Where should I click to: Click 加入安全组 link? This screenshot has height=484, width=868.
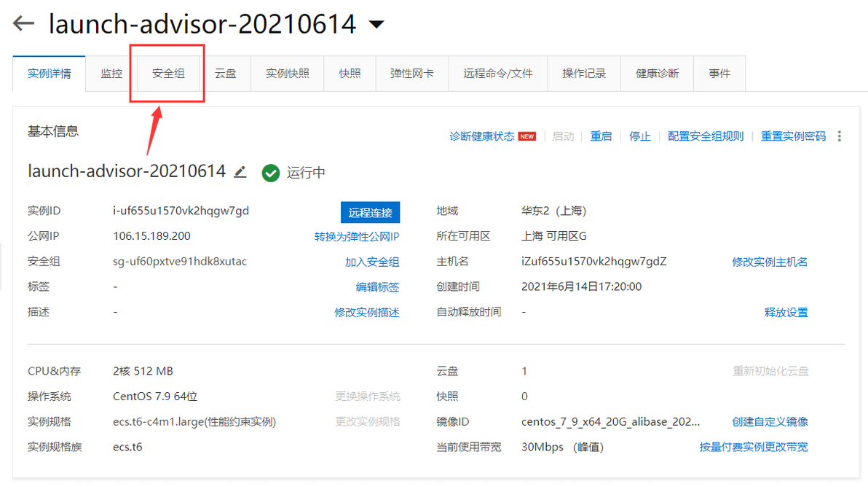click(372, 262)
